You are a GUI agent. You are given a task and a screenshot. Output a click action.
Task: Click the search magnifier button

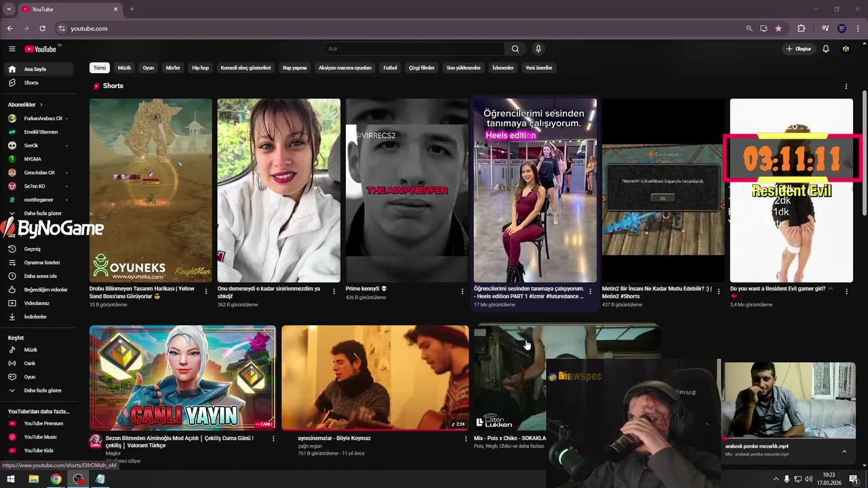click(515, 49)
